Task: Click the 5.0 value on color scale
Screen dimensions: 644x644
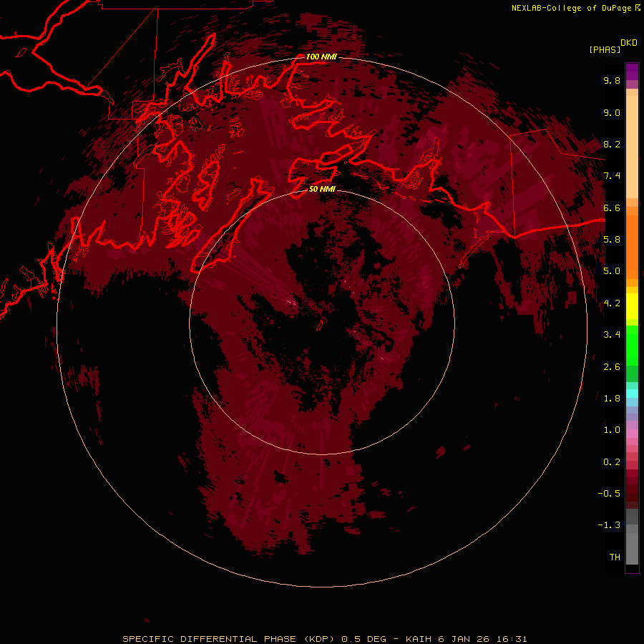Action: [612, 271]
